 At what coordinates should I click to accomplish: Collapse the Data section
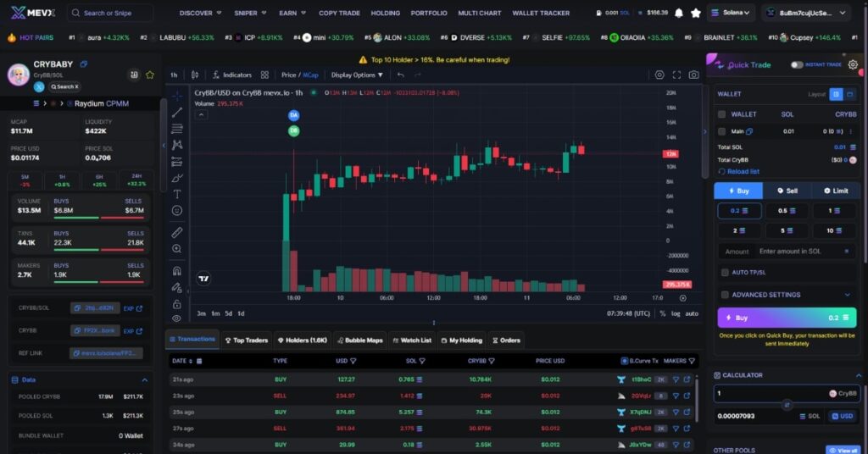[x=144, y=380]
